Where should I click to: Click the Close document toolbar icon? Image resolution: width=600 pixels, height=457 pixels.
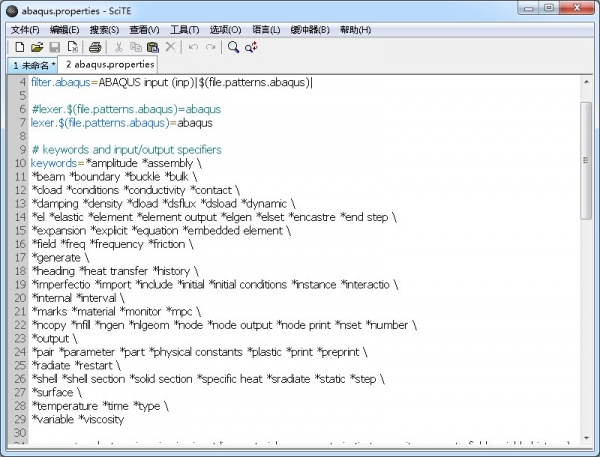coord(73,47)
